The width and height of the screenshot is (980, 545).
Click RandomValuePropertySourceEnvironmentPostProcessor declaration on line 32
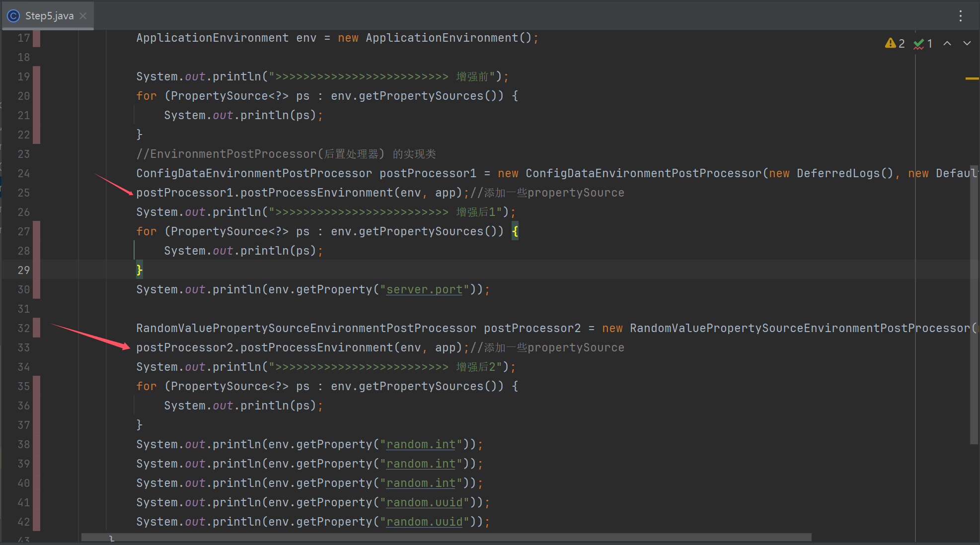coord(306,328)
